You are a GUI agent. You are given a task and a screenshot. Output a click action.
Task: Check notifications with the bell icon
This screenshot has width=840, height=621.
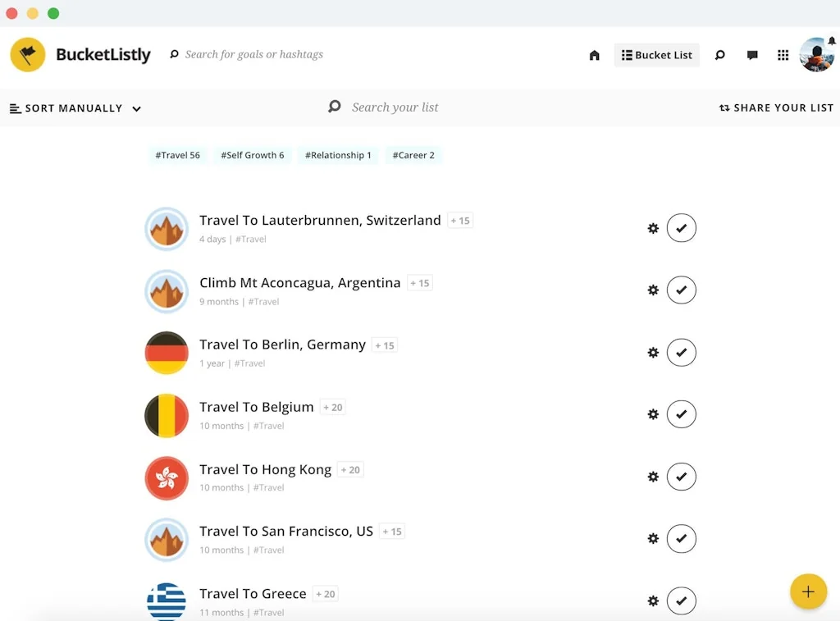pos(832,39)
